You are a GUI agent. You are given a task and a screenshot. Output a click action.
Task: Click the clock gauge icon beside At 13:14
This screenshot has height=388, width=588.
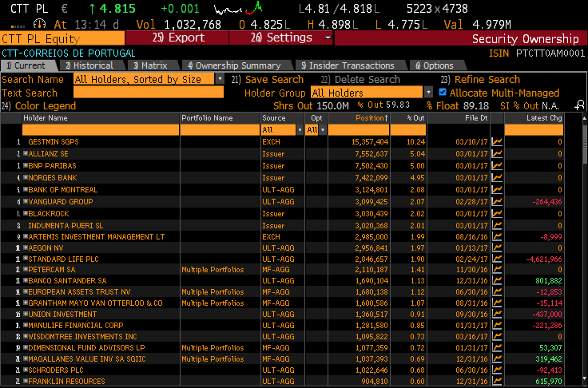pyautogui.click(x=39, y=25)
